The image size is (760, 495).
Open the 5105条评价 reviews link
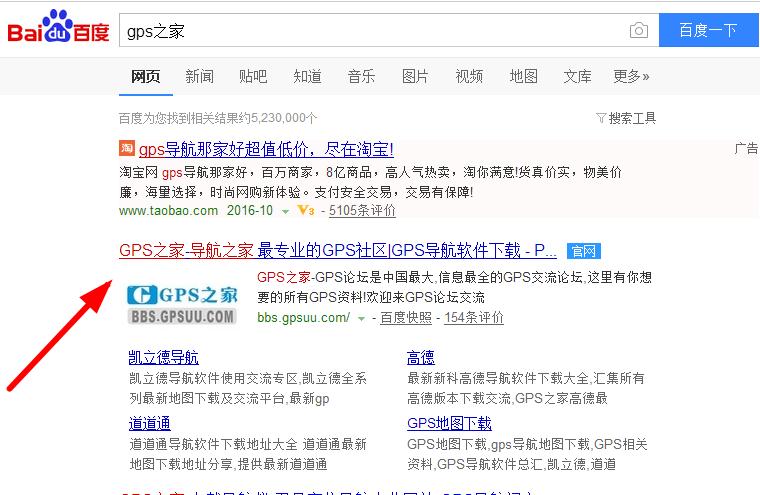[362, 211]
